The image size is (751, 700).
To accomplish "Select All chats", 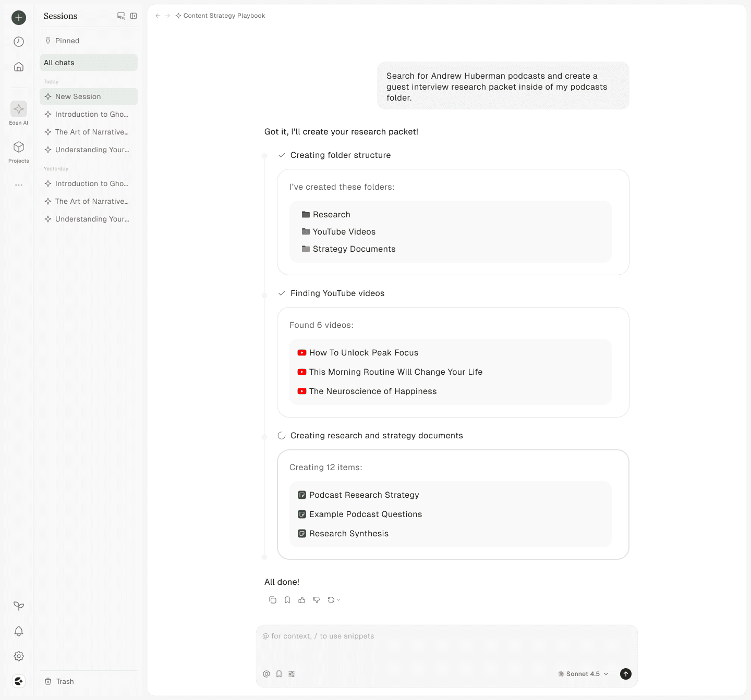I will [89, 63].
